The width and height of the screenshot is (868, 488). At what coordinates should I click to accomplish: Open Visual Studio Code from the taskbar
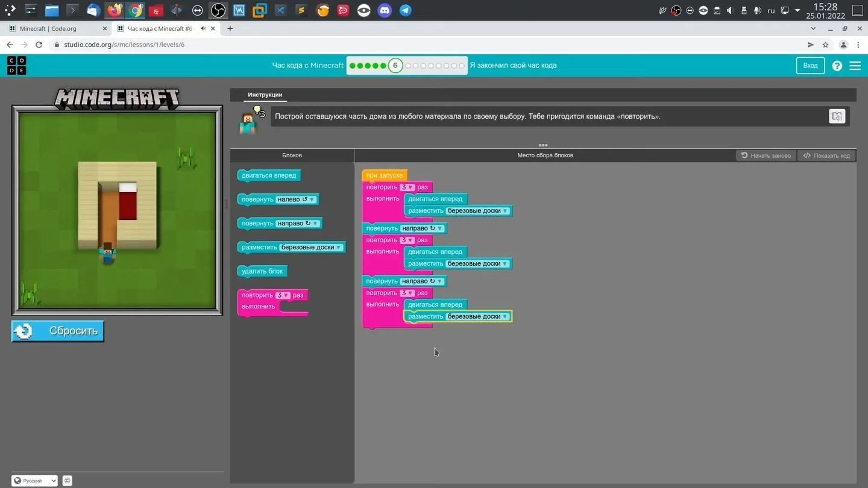point(280,10)
